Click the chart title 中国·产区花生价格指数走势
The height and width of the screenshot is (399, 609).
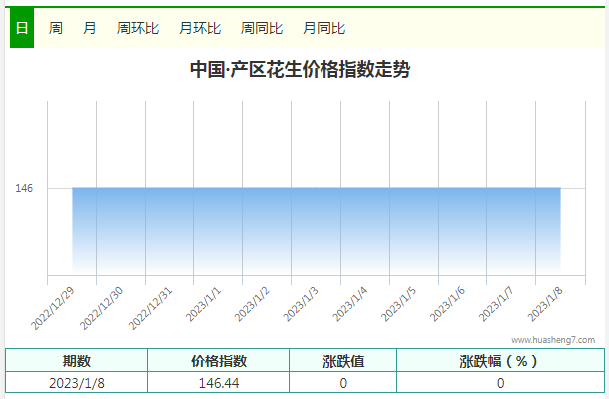[x=300, y=69]
